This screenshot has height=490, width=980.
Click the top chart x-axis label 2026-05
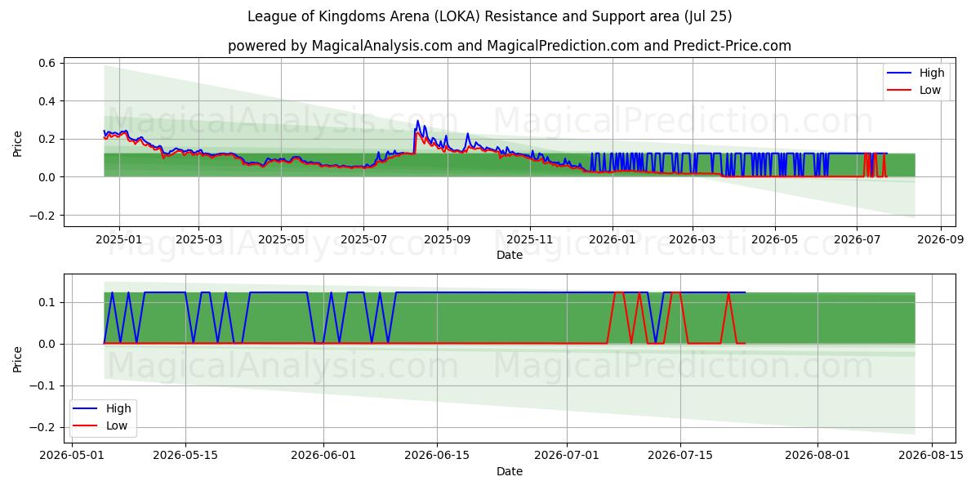(x=774, y=240)
